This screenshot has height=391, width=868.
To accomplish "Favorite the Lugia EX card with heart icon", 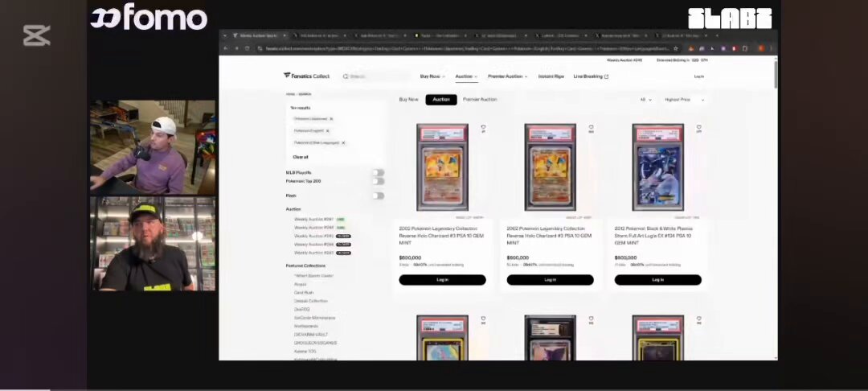I will 699,127.
